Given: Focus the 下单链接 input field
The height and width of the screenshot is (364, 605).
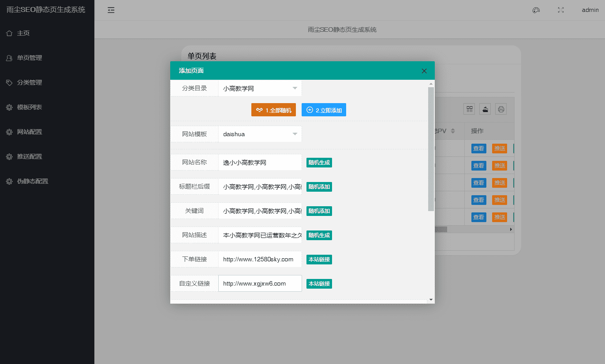Looking at the screenshot, I should point(260,259).
